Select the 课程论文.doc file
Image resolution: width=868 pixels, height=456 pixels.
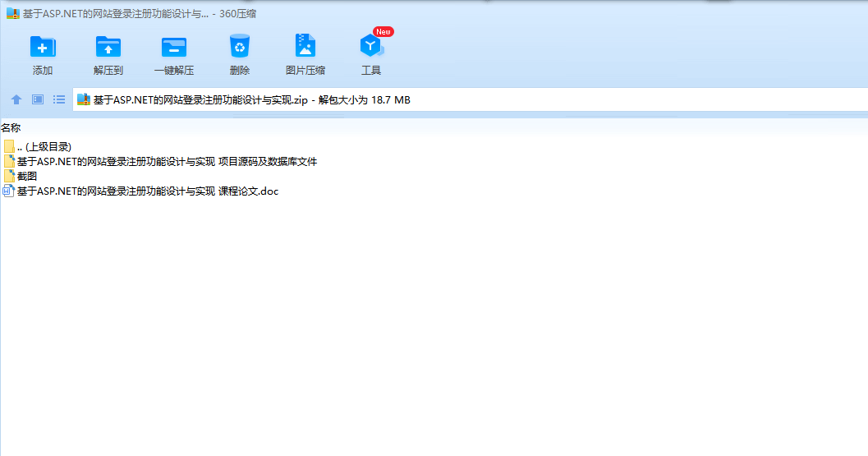coord(148,191)
